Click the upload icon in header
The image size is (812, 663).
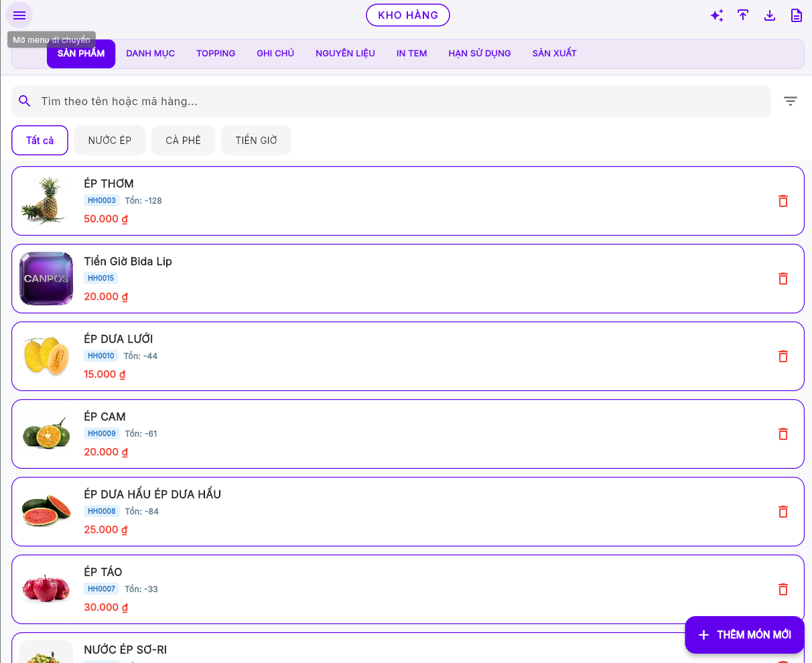(743, 15)
